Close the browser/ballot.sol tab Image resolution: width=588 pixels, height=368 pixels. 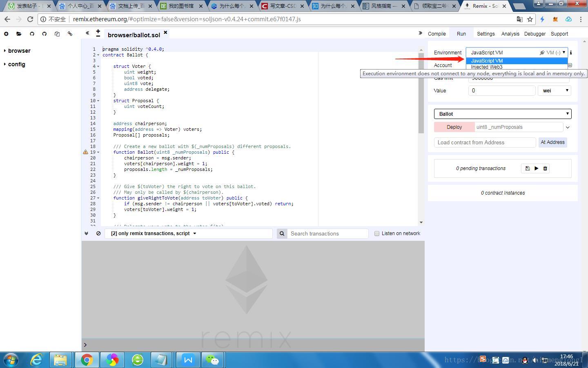(x=165, y=32)
